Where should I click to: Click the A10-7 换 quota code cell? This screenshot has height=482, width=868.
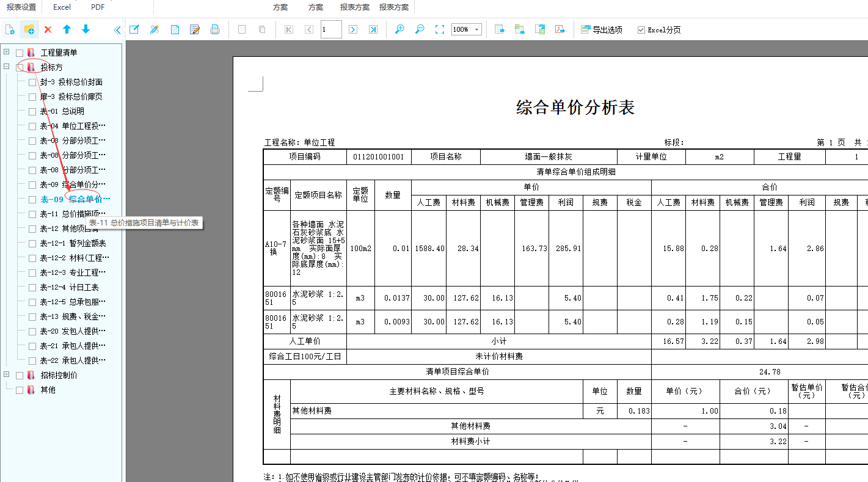pyautogui.click(x=277, y=248)
